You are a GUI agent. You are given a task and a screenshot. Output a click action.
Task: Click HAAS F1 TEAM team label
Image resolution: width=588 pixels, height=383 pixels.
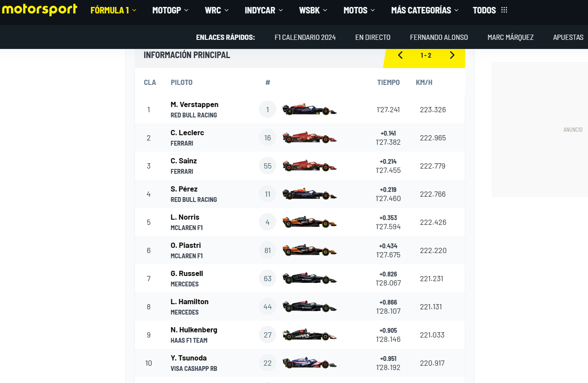(x=189, y=341)
